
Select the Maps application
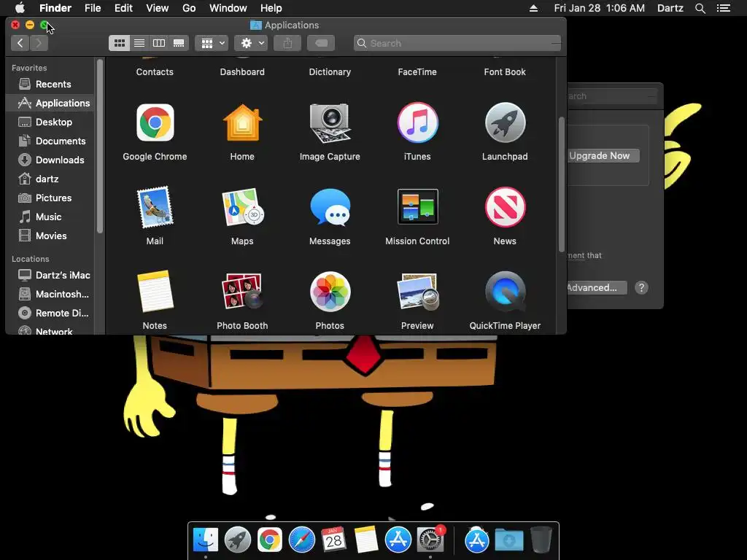tap(242, 208)
